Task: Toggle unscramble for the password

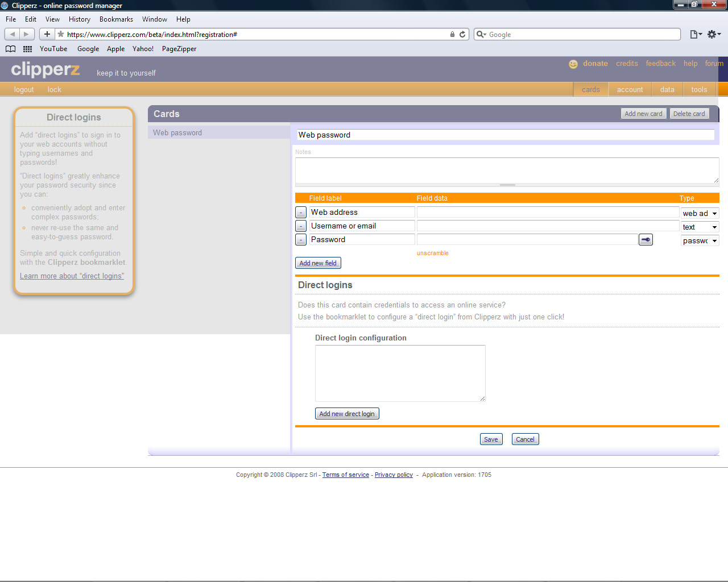Action: point(432,253)
